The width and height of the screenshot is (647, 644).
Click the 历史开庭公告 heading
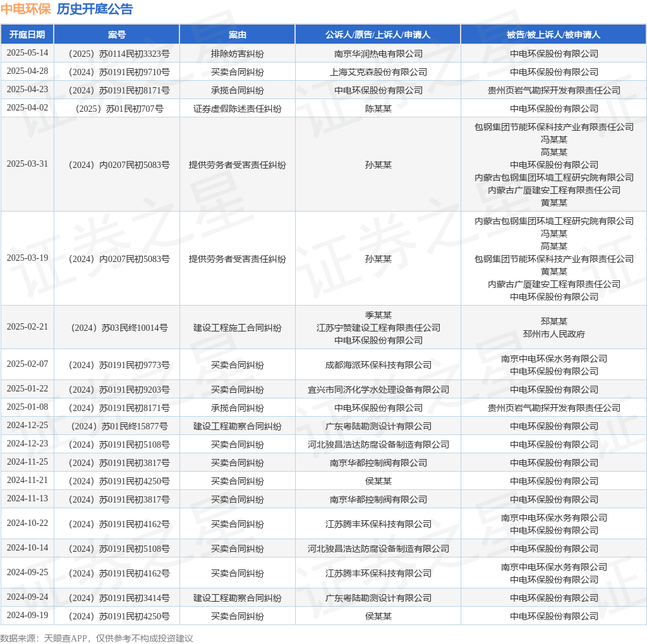[x=95, y=9]
